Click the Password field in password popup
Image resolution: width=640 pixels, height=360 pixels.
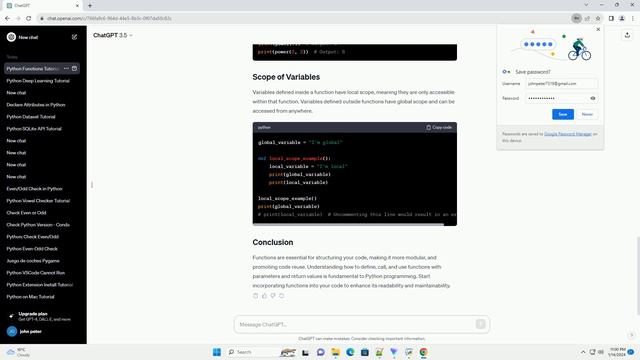point(562,98)
